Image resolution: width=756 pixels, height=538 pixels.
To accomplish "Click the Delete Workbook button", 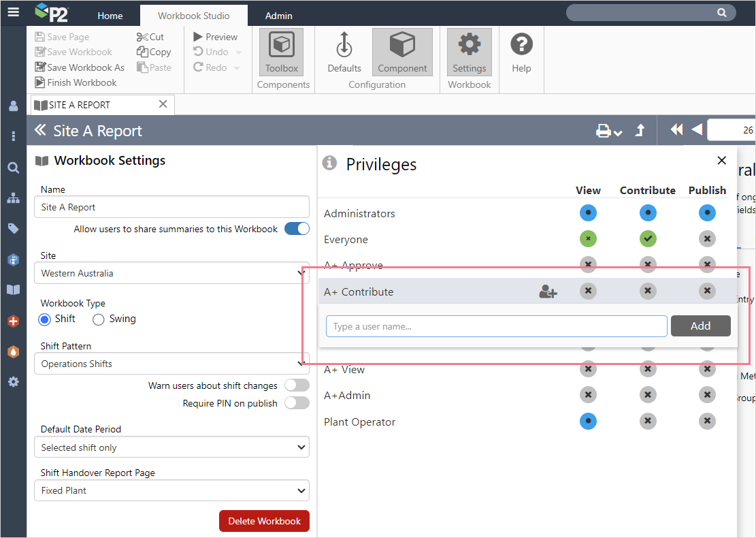I will pyautogui.click(x=264, y=521).
